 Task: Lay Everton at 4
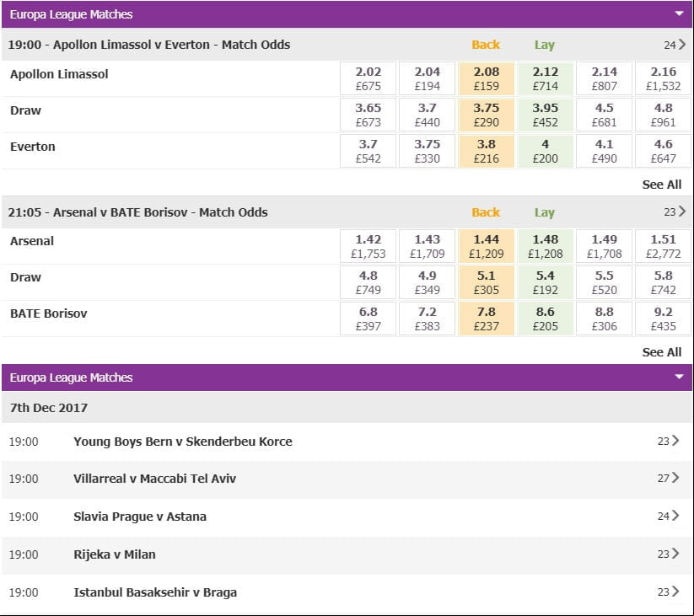(x=546, y=151)
